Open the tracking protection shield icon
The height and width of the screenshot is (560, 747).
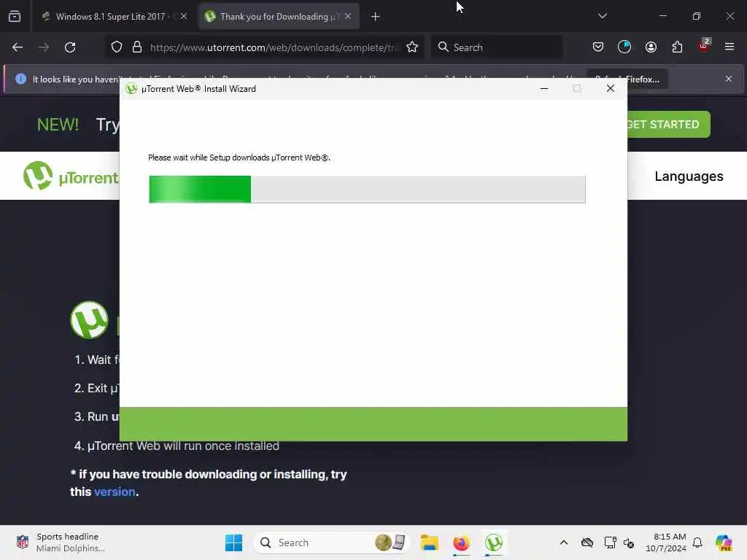coord(117,47)
